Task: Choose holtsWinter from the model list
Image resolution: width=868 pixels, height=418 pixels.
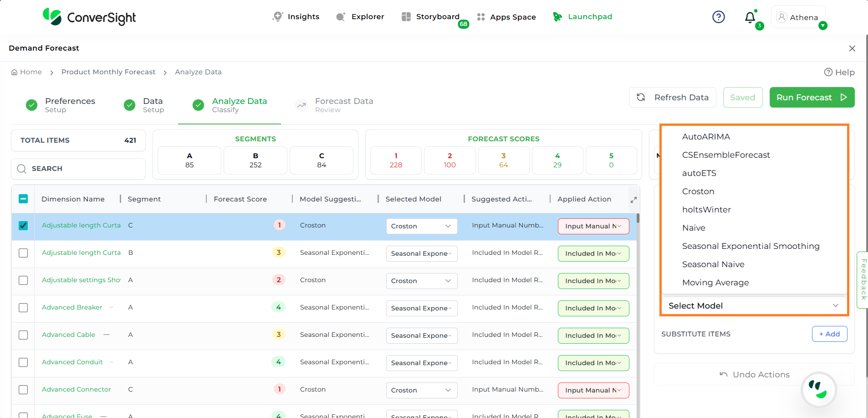Action: [x=706, y=210]
